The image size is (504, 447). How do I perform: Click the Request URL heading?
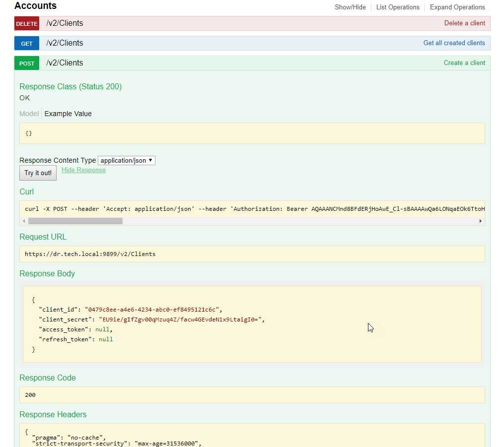coord(43,237)
